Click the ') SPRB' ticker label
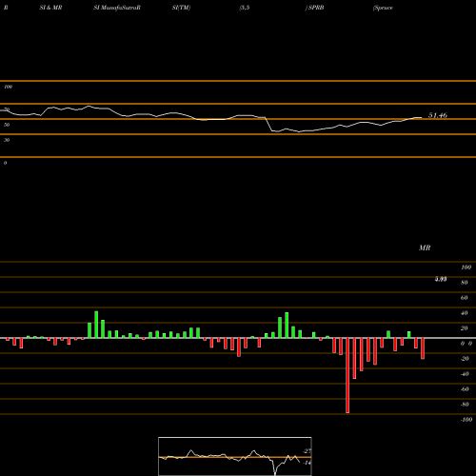This screenshot has width=476, height=476. point(315,8)
